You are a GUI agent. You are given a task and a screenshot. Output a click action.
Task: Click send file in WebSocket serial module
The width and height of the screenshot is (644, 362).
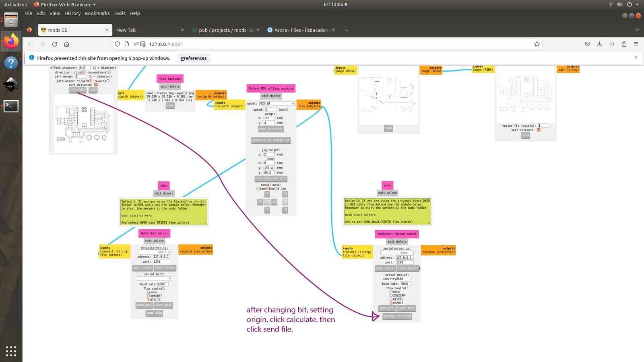[155, 313]
